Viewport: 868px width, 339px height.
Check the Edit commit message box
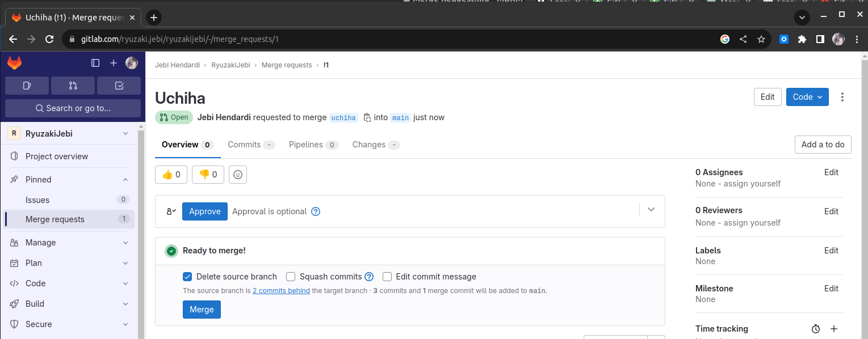point(387,277)
